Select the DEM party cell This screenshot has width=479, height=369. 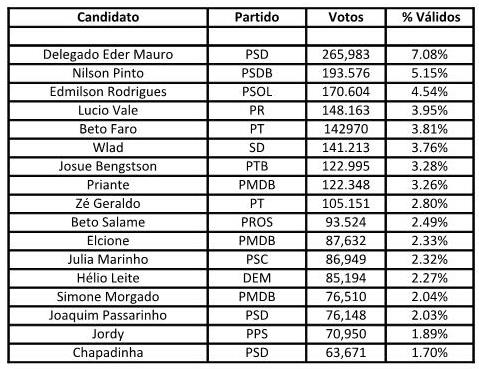(257, 278)
